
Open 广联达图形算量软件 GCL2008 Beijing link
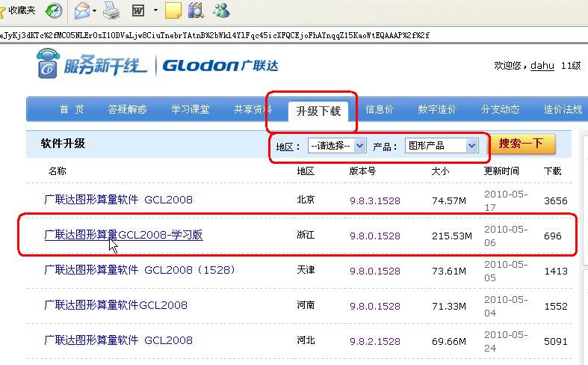118,200
